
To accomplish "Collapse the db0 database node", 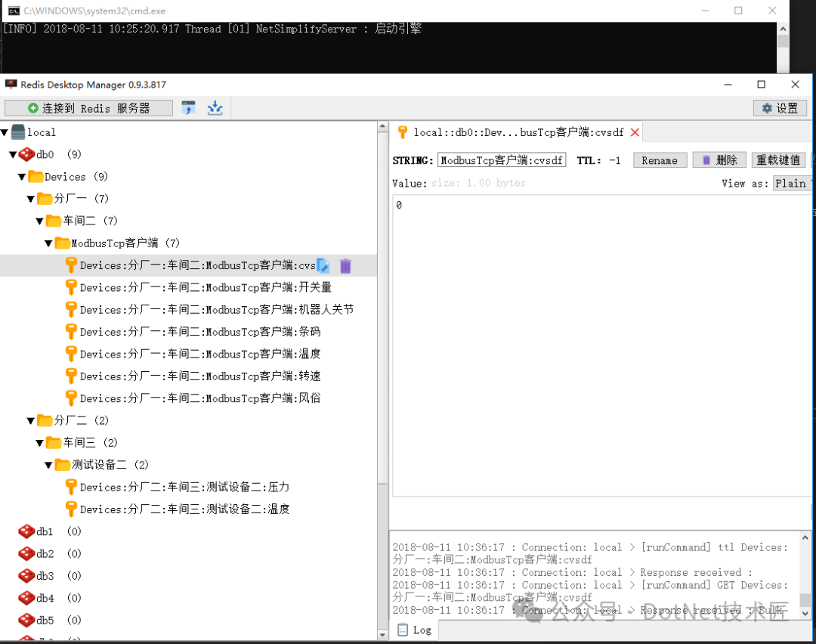I will coord(13,155).
